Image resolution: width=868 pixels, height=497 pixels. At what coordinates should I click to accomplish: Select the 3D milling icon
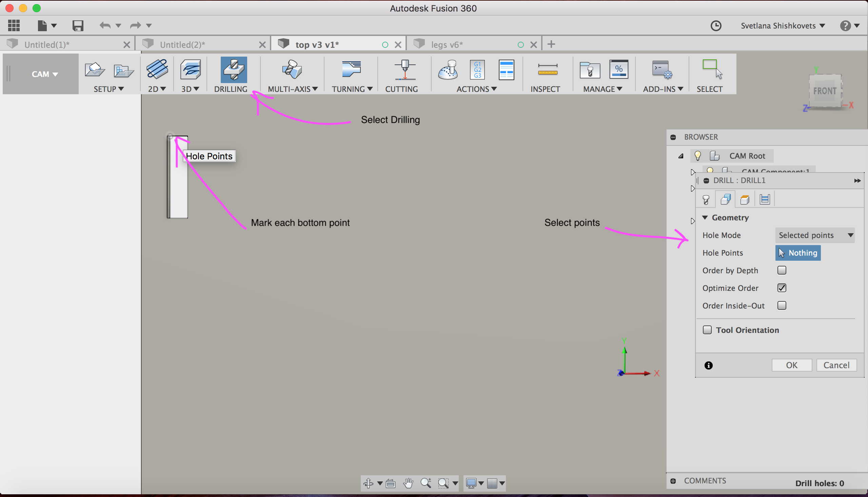(x=191, y=69)
